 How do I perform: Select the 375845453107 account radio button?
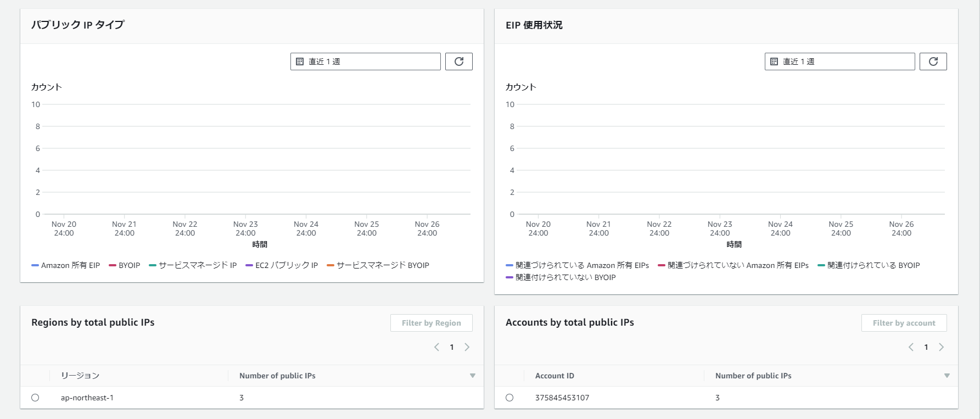509,398
